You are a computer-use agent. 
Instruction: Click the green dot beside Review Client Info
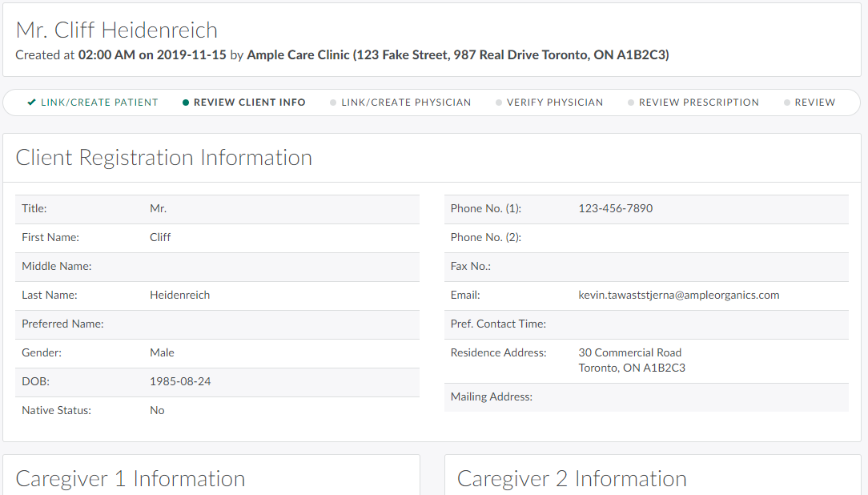(x=186, y=103)
